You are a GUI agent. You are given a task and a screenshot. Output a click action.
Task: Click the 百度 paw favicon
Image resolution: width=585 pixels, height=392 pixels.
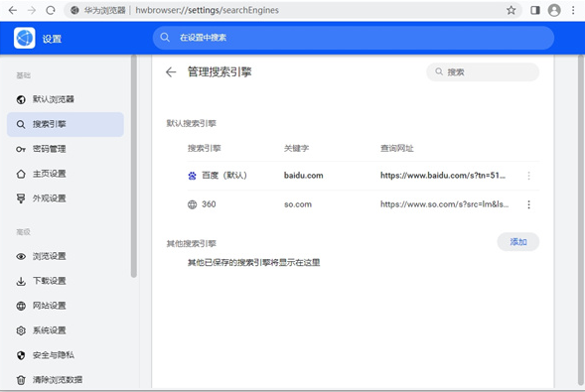[x=192, y=176]
